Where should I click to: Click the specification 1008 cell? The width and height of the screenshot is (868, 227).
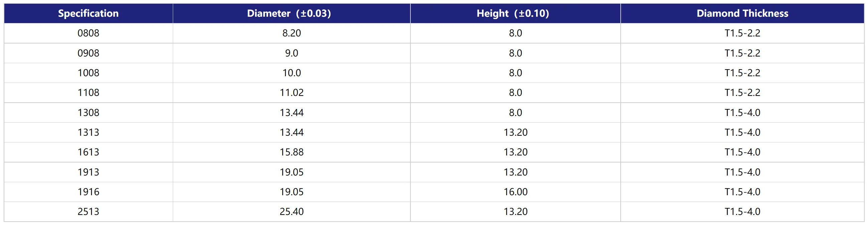[x=88, y=73]
